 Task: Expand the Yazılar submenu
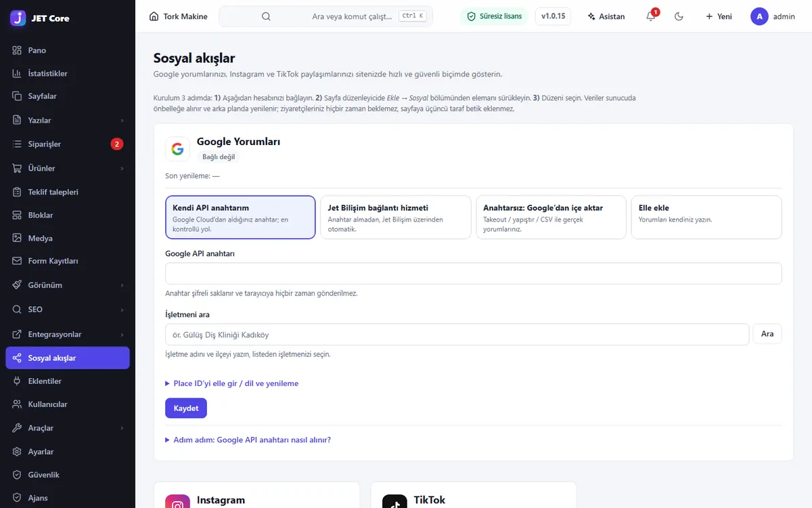click(122, 120)
